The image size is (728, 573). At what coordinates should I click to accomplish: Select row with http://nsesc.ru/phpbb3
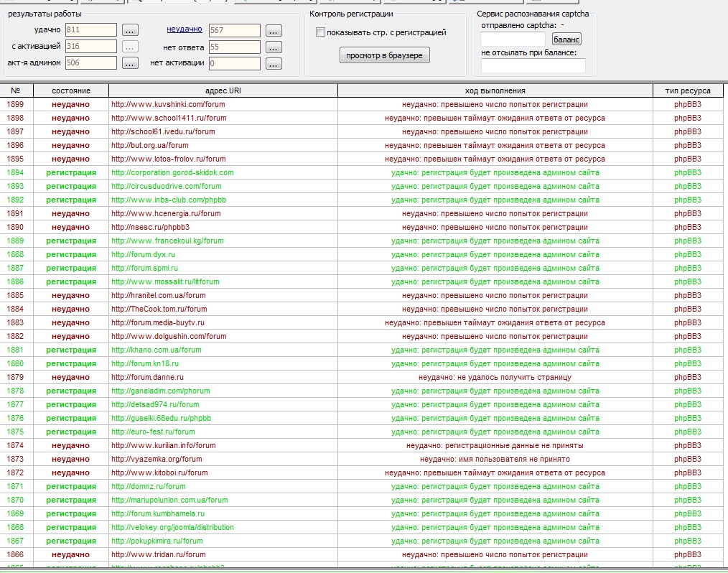pyautogui.click(x=362, y=227)
